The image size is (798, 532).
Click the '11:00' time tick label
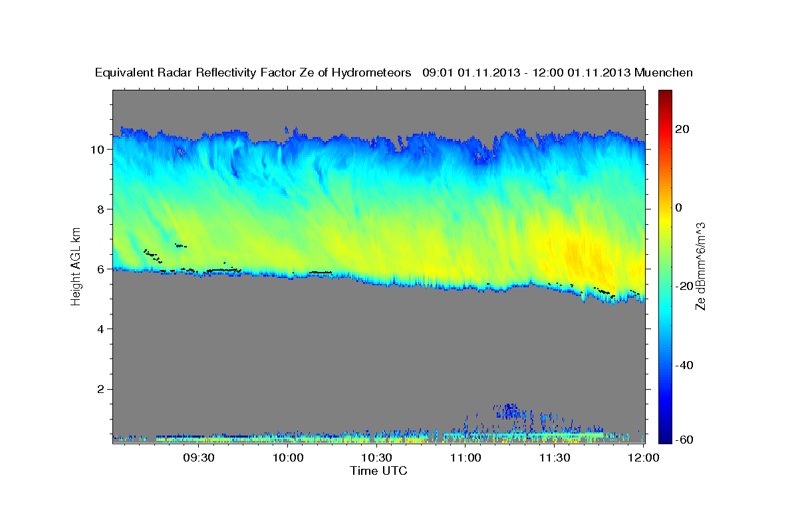pos(466,458)
